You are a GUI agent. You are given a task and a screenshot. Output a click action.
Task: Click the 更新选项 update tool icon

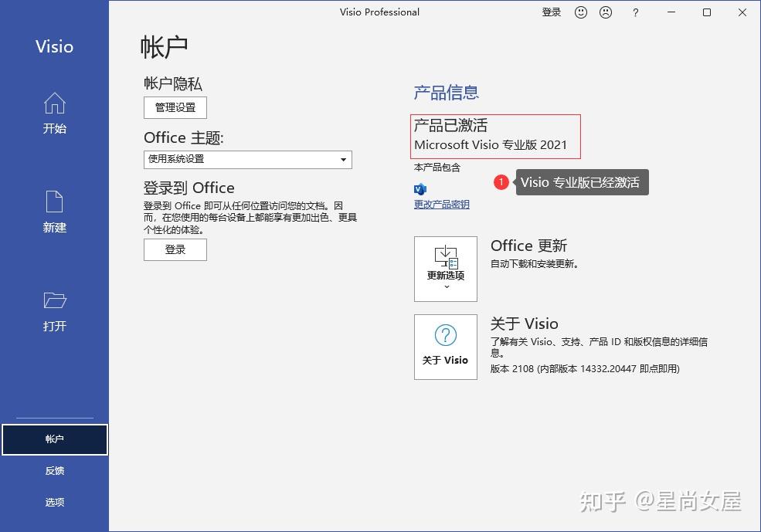[446, 255]
